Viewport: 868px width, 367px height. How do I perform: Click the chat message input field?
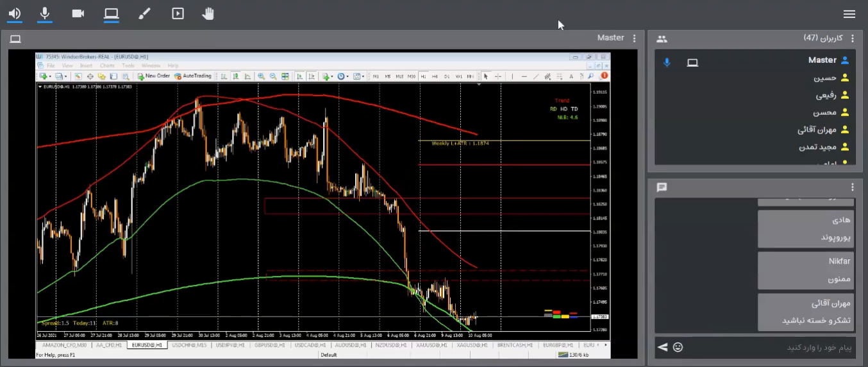pos(769,347)
